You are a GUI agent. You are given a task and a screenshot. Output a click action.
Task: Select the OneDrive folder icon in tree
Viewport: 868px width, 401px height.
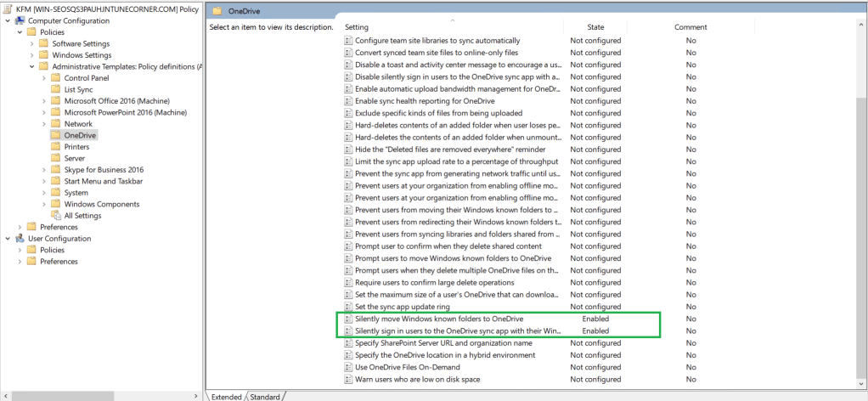pyautogui.click(x=56, y=135)
